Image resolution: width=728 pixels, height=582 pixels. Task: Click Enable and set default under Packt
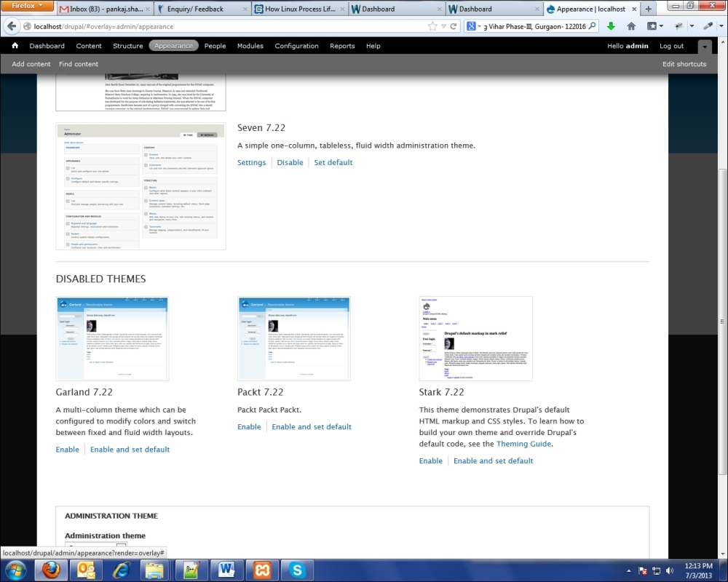(312, 426)
